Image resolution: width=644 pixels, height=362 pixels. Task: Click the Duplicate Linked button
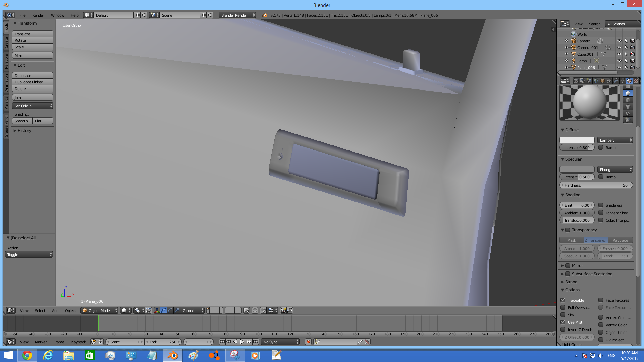[33, 82]
